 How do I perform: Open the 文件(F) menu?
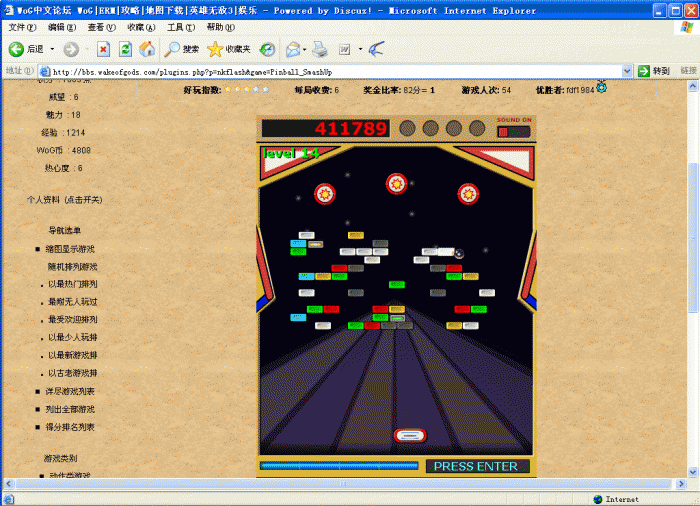pos(22,28)
